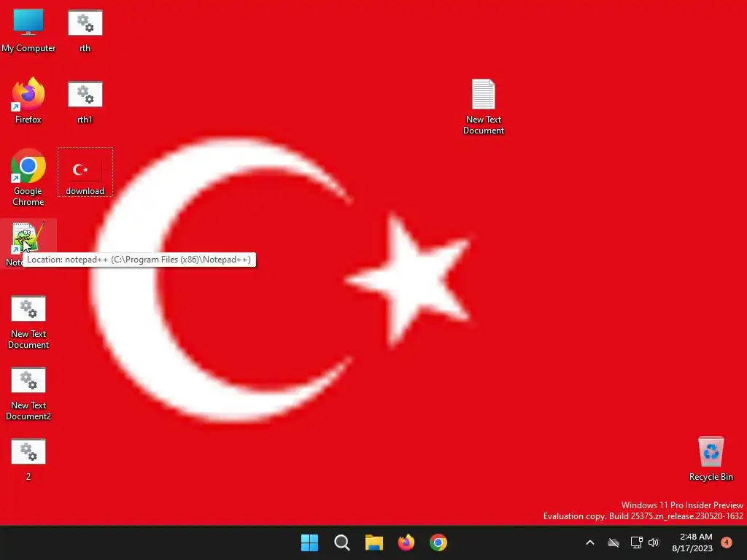Image resolution: width=747 pixels, height=560 pixels.
Task: Show hidden system tray icons
Action: pos(589,542)
